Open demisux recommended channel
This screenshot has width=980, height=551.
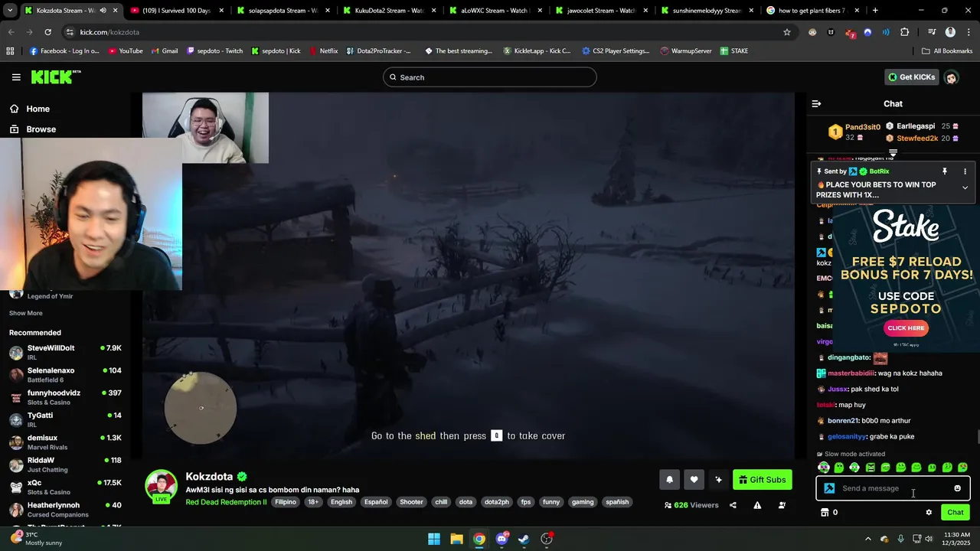pyautogui.click(x=65, y=442)
